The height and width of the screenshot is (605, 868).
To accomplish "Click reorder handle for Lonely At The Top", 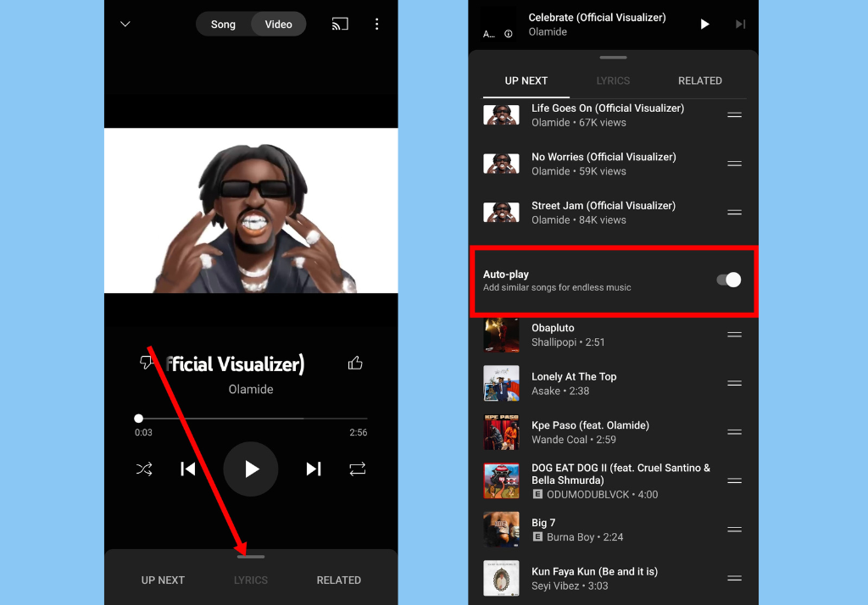I will 734,384.
